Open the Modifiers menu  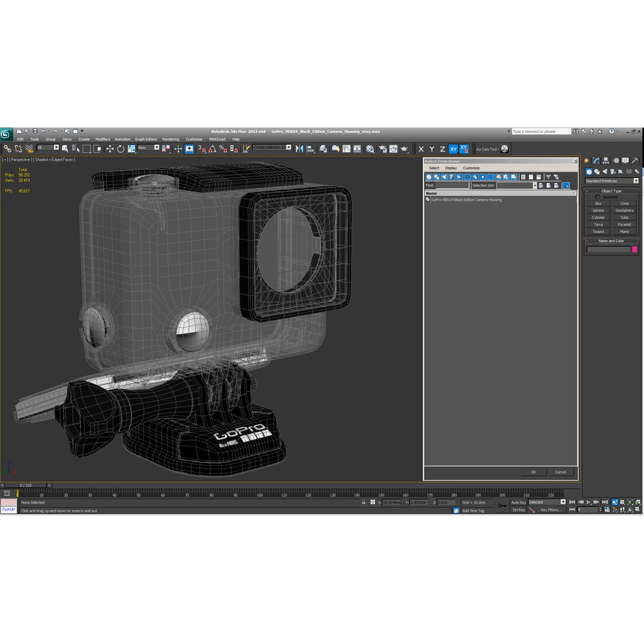tap(103, 139)
